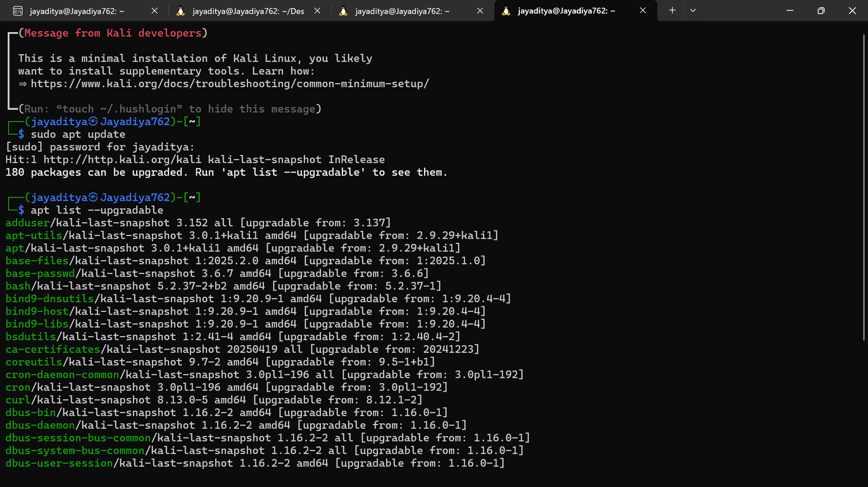
Task: Click the hushlogin hint line
Action: point(170,109)
